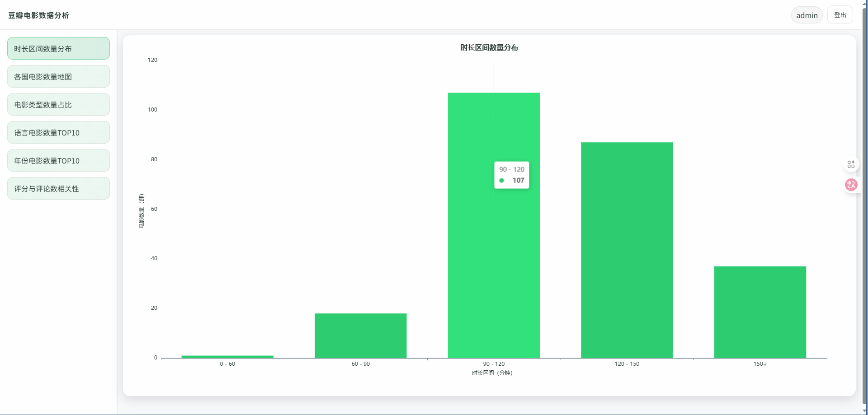Click the 107 value tooltip
The height and width of the screenshot is (415, 868).
[x=512, y=175]
